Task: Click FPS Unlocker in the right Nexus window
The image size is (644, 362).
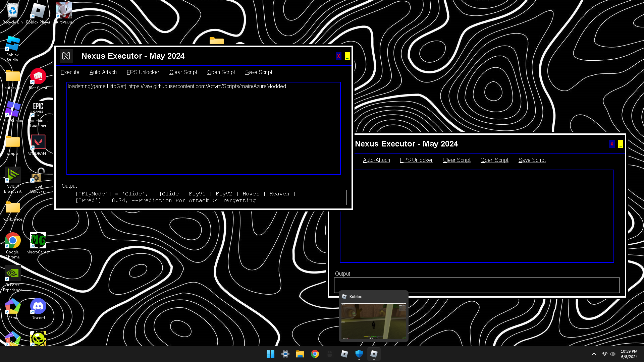Action: click(416, 160)
